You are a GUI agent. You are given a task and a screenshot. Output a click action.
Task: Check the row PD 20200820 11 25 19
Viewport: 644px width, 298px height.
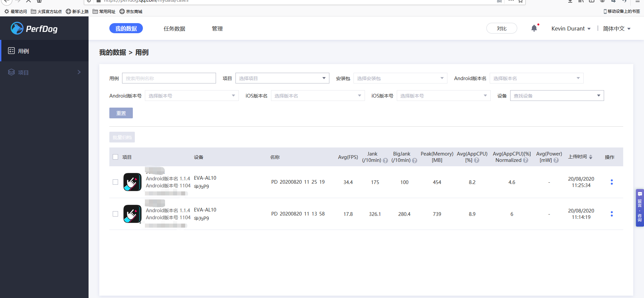click(x=115, y=182)
